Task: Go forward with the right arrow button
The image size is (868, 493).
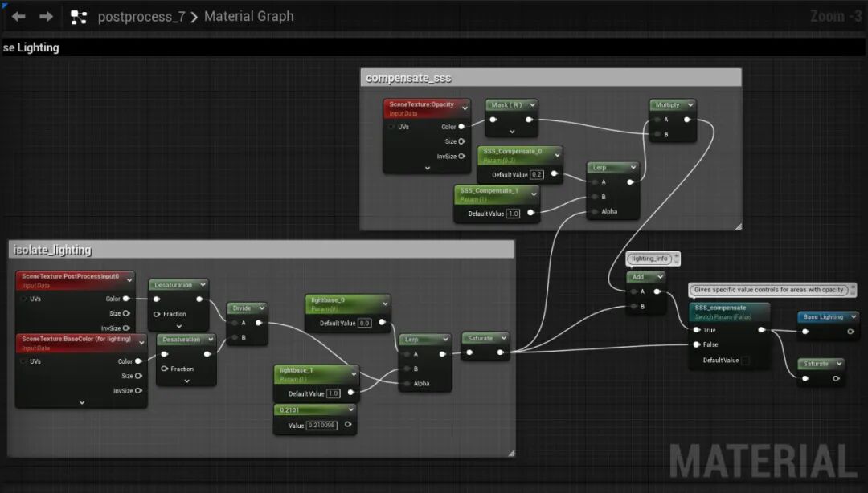Action: click(46, 17)
